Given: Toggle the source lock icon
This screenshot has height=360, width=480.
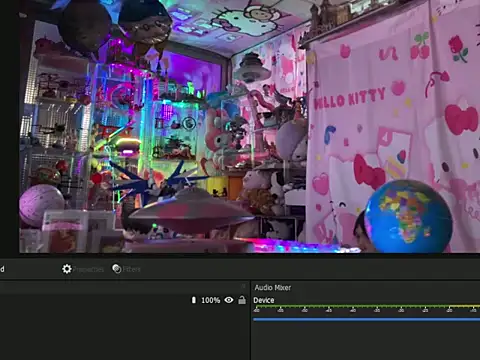Looking at the screenshot, I should (242, 300).
